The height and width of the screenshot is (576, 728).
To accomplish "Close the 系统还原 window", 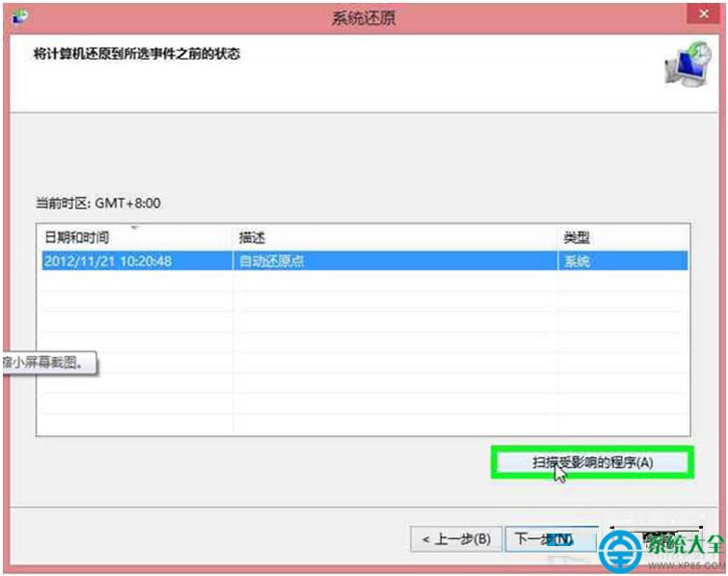I will coord(704,14).
